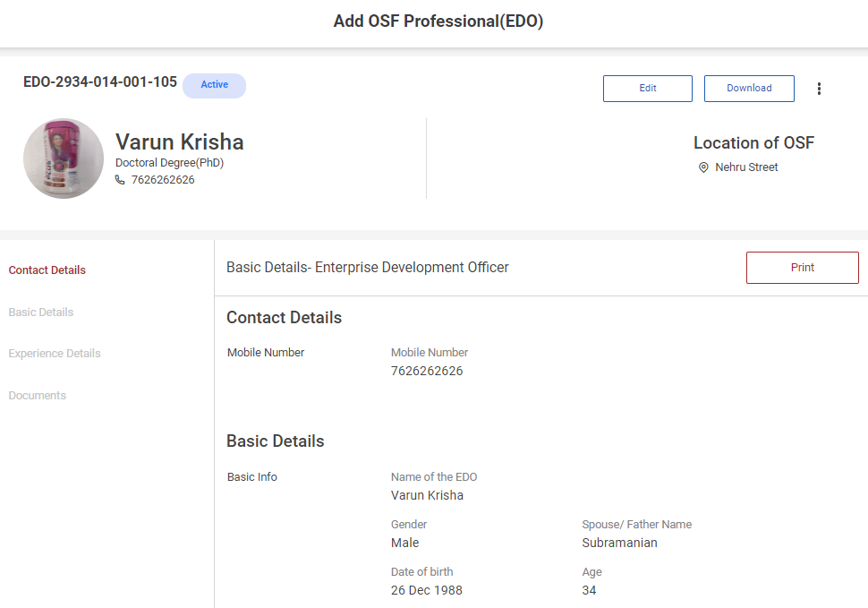868x608 pixels.
Task: Switch to Documents sidebar section
Action: point(38,396)
